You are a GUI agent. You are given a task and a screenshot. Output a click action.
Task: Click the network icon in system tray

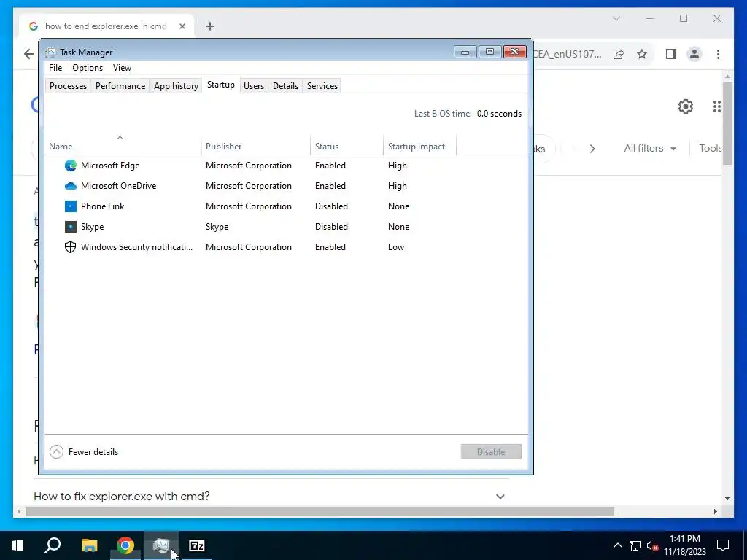click(635, 545)
